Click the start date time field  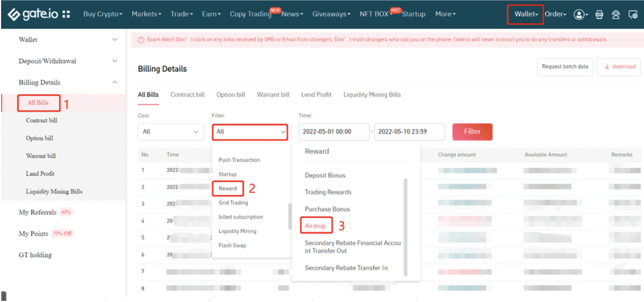[334, 132]
